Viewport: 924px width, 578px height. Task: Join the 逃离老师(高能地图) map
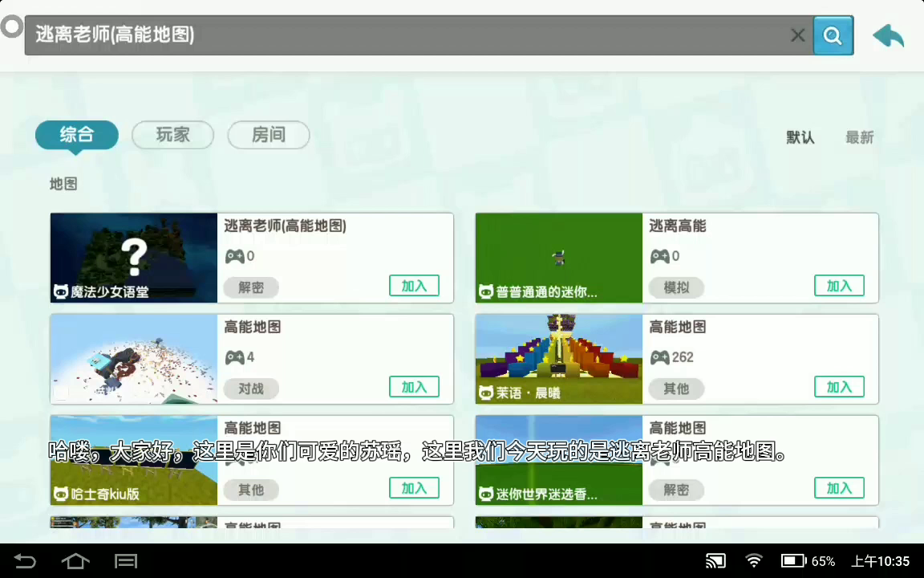click(x=414, y=286)
